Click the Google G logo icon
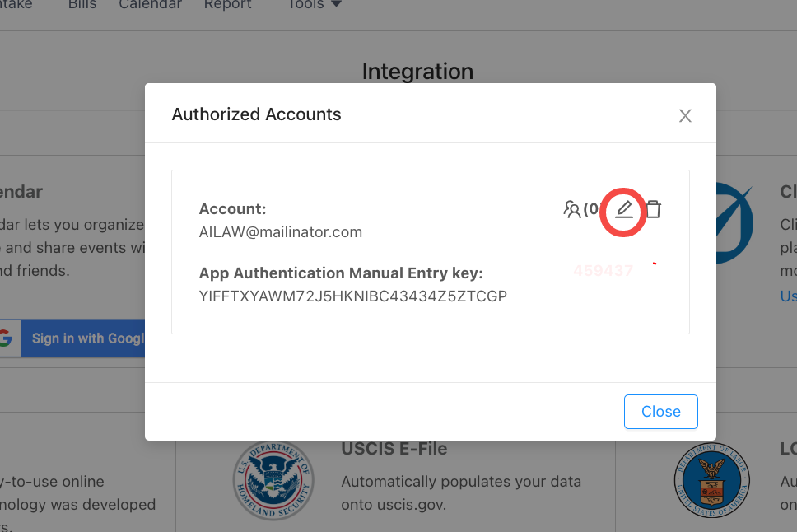The height and width of the screenshot is (532, 797). coord(6,338)
